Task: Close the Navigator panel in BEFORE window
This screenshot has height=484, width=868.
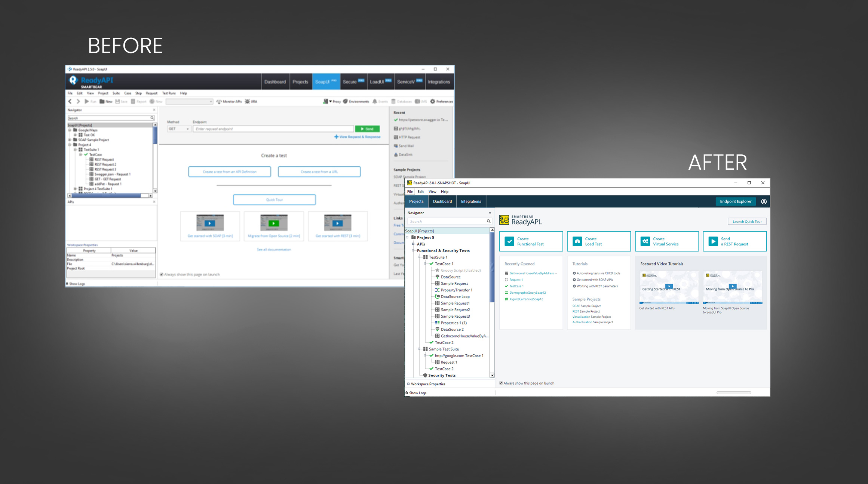Action: (x=154, y=110)
